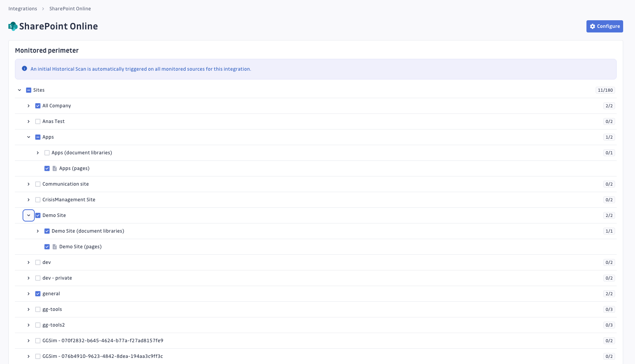Image resolution: width=635 pixels, height=364 pixels.
Task: Go to the Integrations breadcrumb link
Action: click(23, 9)
